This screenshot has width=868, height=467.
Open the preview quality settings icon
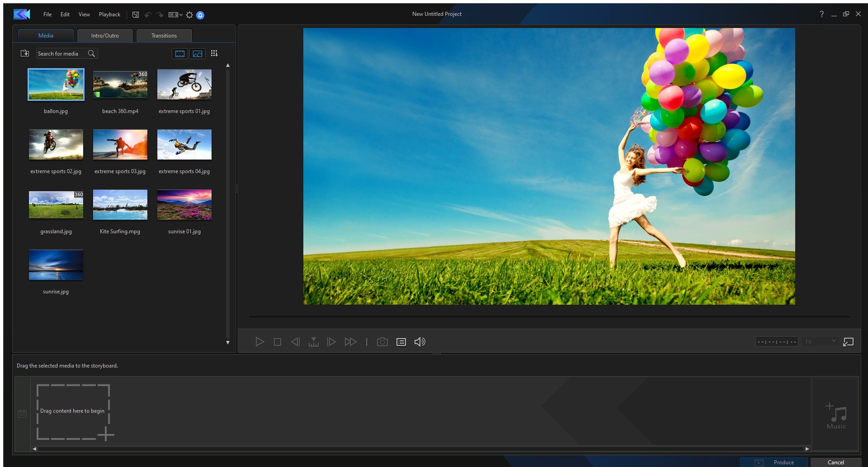401,342
